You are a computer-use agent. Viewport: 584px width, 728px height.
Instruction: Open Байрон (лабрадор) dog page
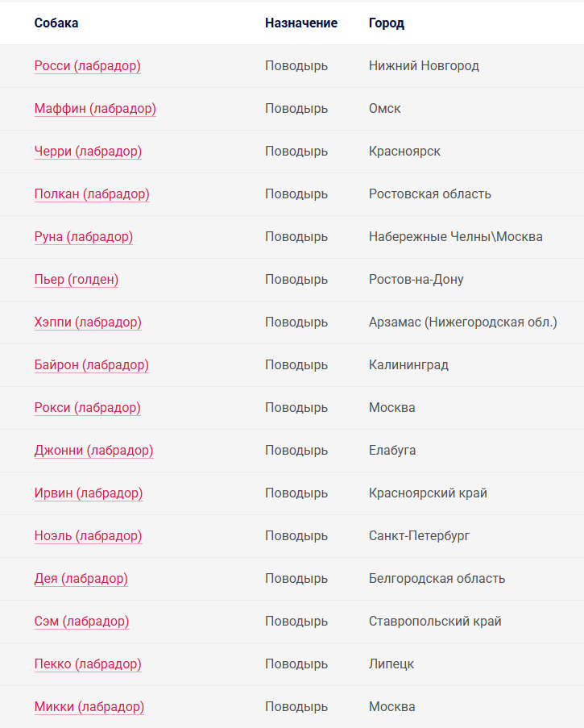click(91, 365)
